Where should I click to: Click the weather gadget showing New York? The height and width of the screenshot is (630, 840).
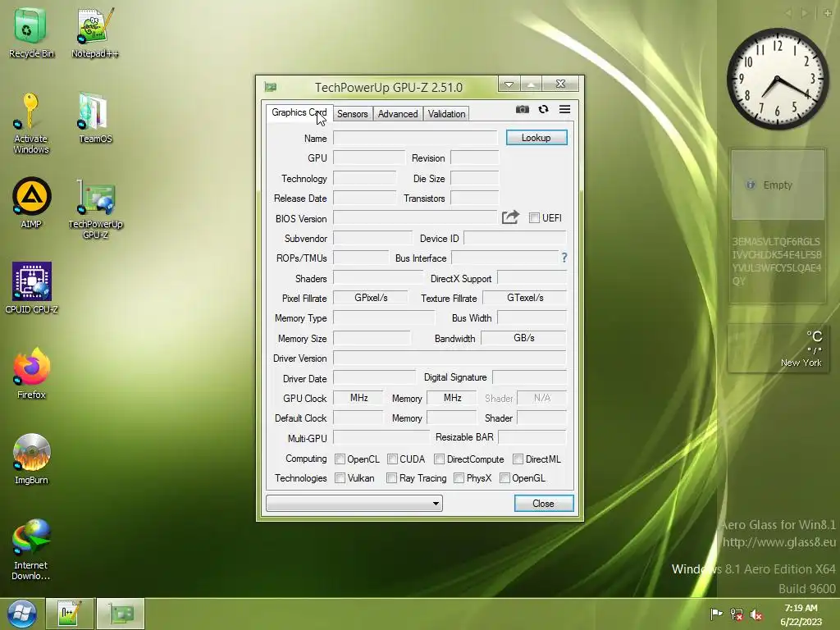(x=778, y=348)
